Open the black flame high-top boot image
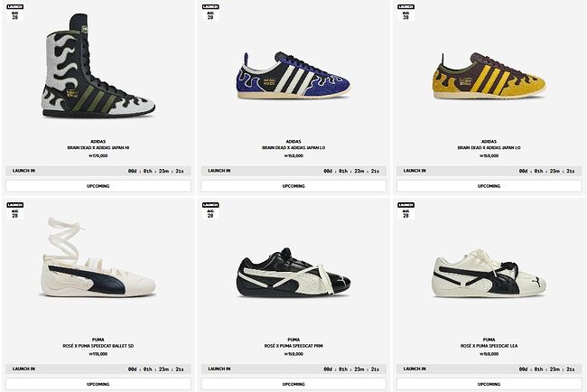The image size is (587, 392). coord(98,66)
